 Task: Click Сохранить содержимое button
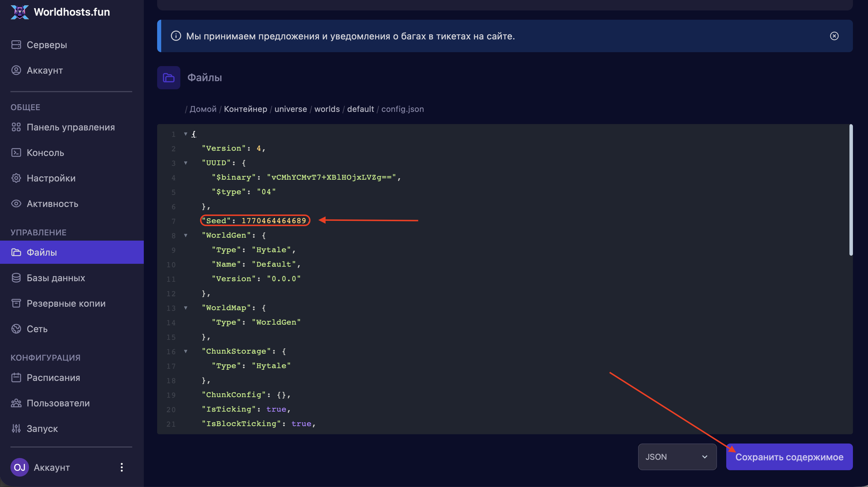(x=789, y=457)
